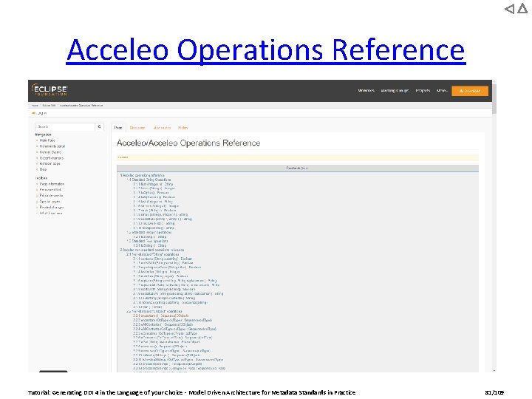Open contents entry 2.1 Non-standard String operations

[x=153, y=254]
